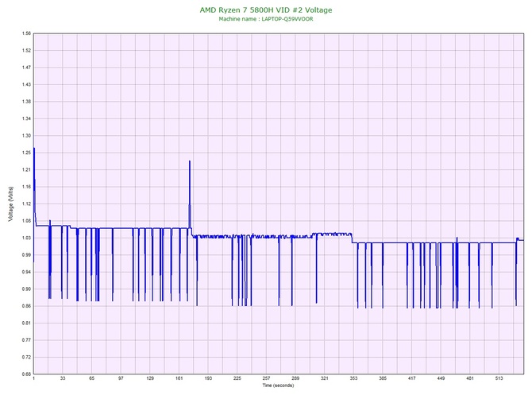Click the 1.25 y-axis value
Image resolution: width=532 pixels, height=399 pixels.
[26, 153]
